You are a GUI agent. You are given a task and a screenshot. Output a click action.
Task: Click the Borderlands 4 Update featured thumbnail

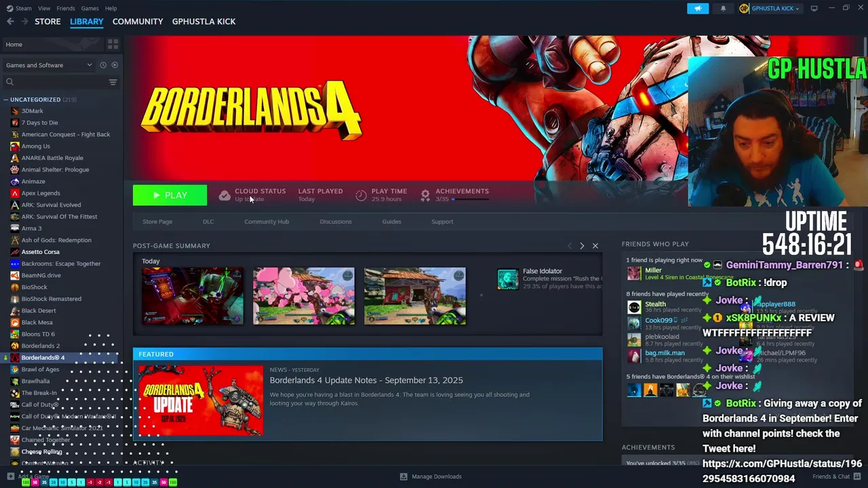(200, 401)
